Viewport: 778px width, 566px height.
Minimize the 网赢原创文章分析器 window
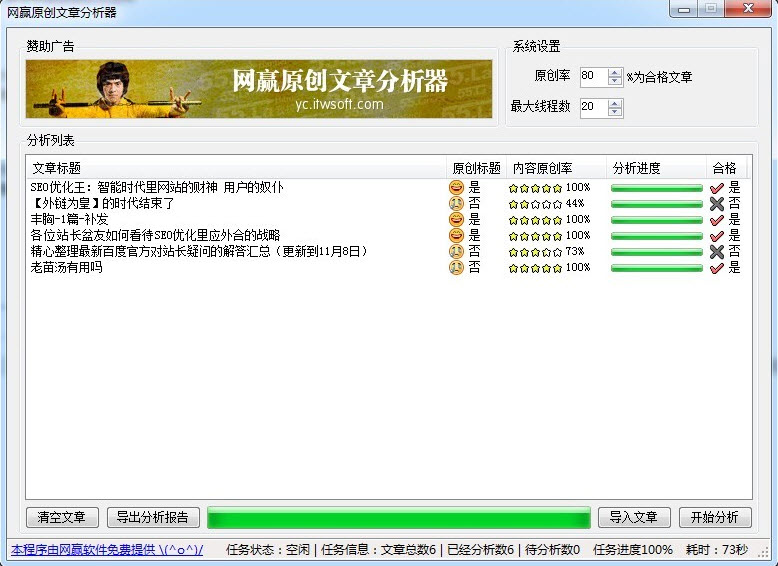tap(684, 8)
